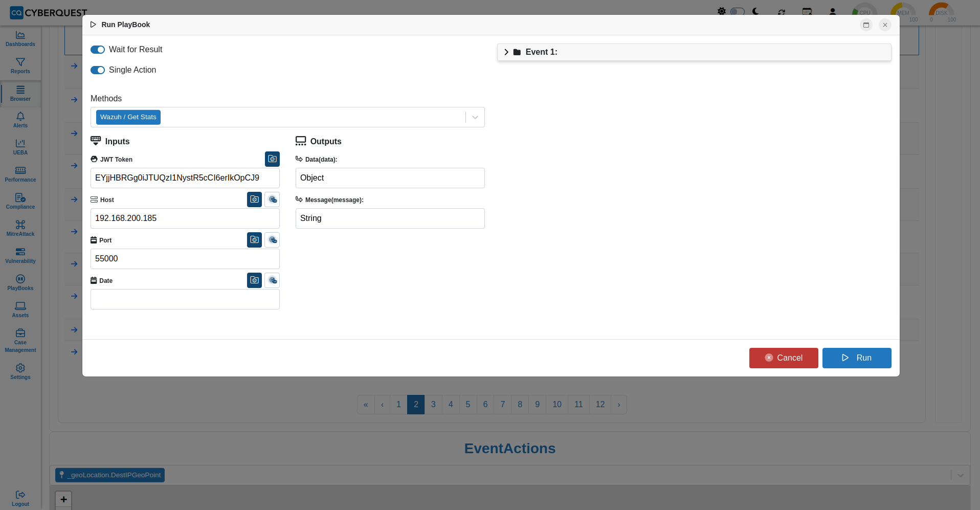
Task: Click the plus button under EventActions
Action: (63, 499)
